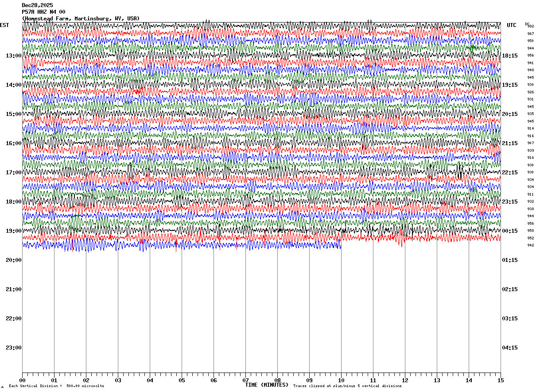Click the 19:15 UTC time label
536x392 pixels.
click(x=509, y=85)
